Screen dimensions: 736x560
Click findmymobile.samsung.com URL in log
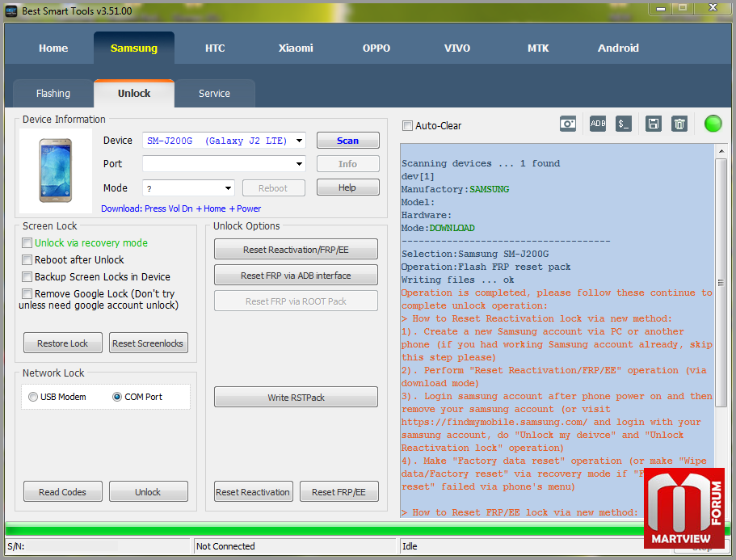(494, 422)
